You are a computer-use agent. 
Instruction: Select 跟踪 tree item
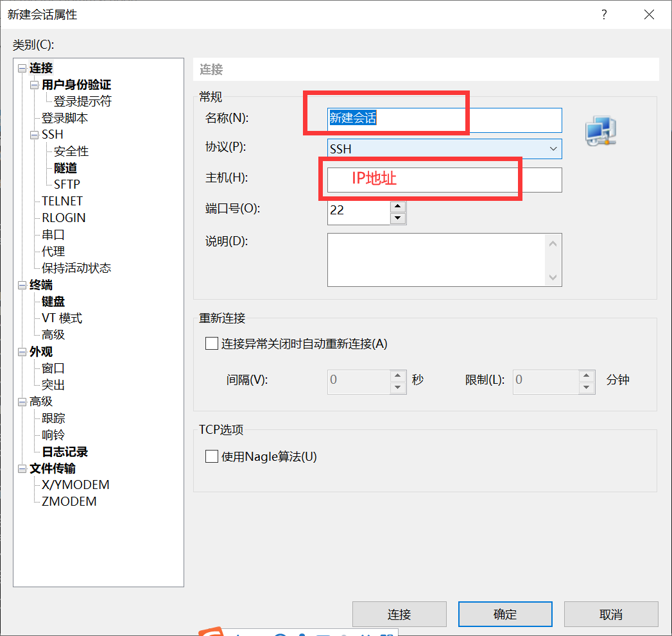[53, 418]
